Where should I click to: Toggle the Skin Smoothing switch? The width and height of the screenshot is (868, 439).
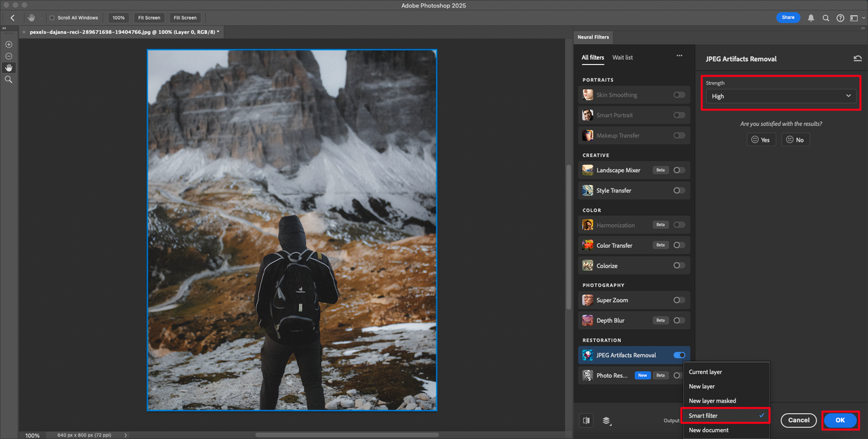point(679,95)
